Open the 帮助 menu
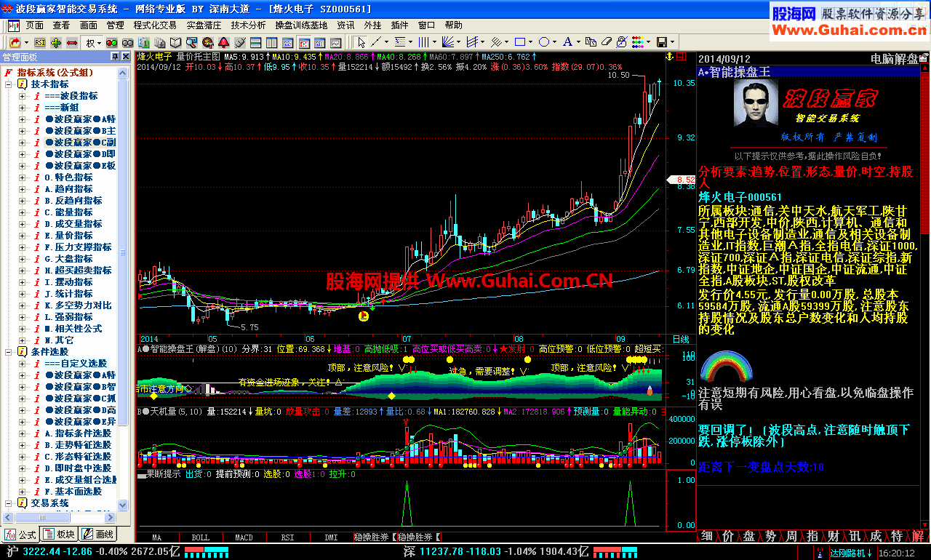Screen dimensions: 931x560 pyautogui.click(x=454, y=25)
